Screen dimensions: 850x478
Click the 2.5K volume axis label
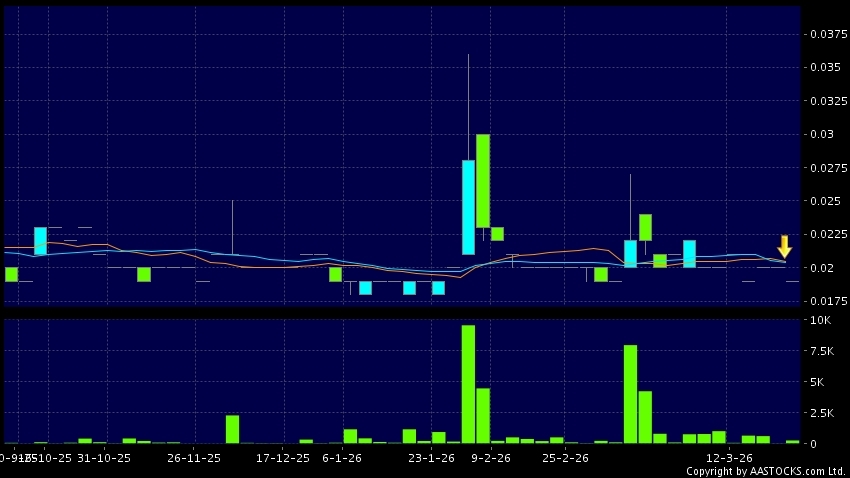click(x=824, y=413)
